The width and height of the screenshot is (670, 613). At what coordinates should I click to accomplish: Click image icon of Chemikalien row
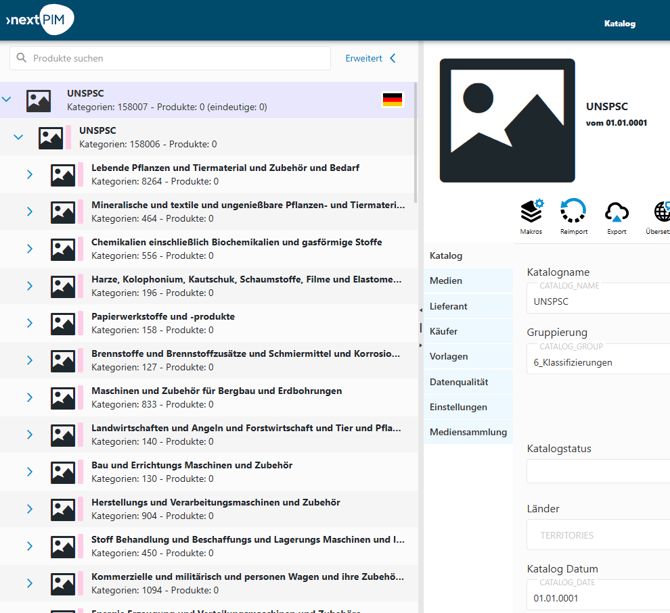(63, 249)
